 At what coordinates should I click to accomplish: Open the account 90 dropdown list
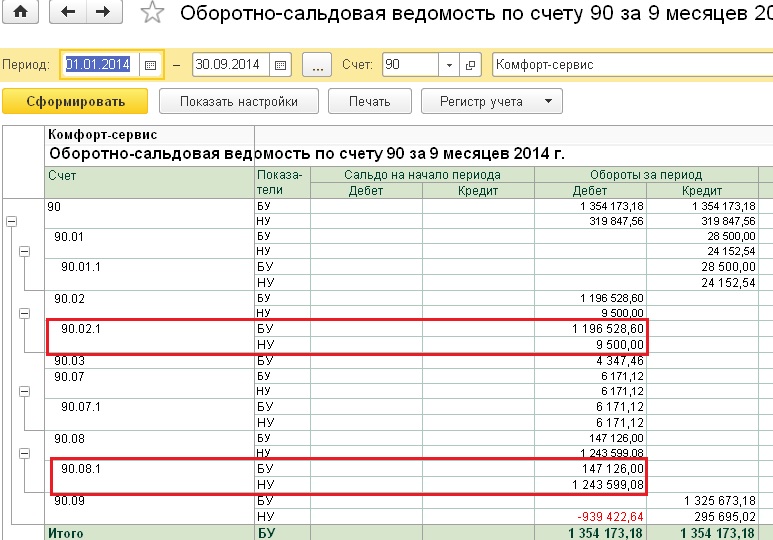pos(449,65)
